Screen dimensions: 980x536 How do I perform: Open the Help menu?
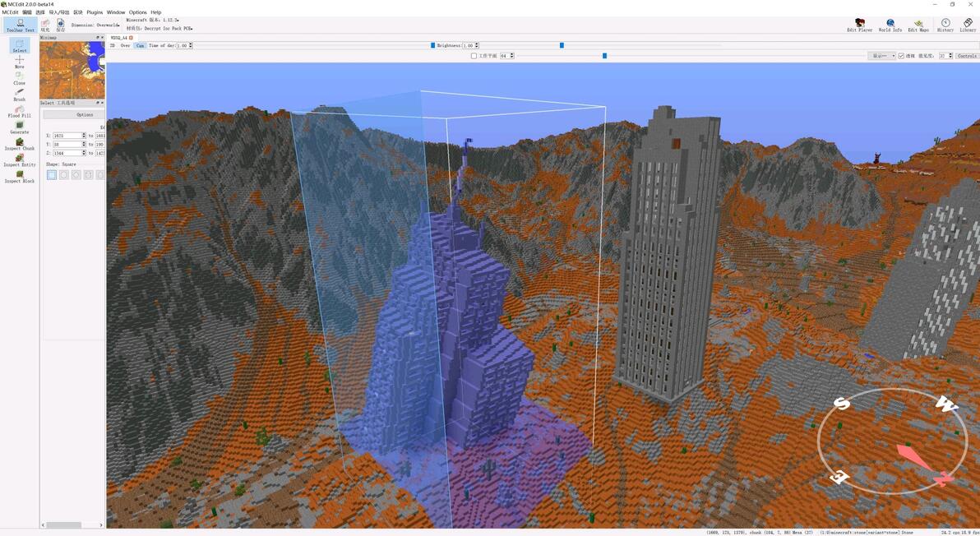pos(155,12)
